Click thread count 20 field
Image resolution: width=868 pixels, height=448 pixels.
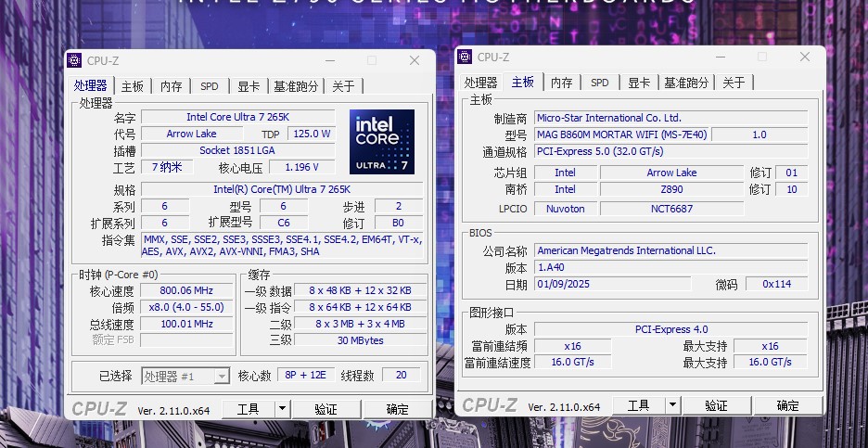coord(402,375)
